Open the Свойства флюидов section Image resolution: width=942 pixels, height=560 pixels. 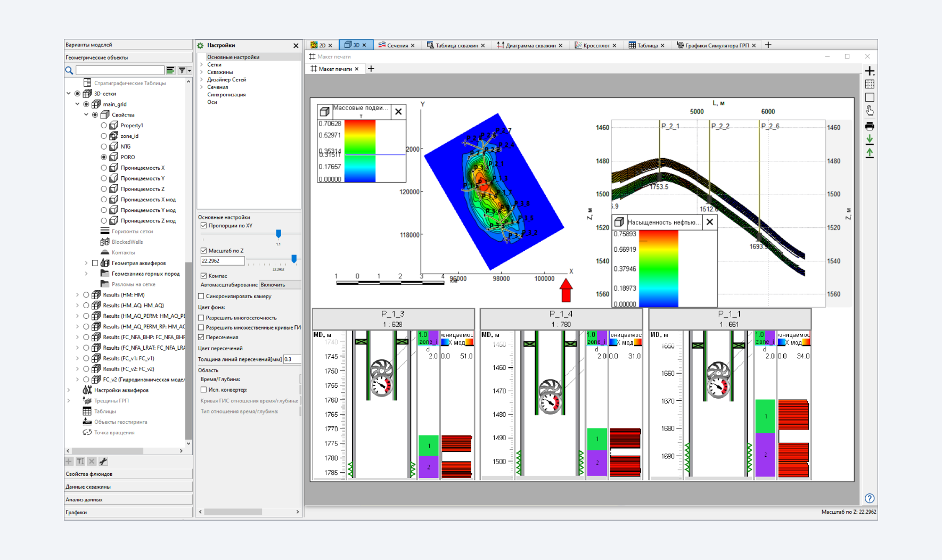click(128, 474)
